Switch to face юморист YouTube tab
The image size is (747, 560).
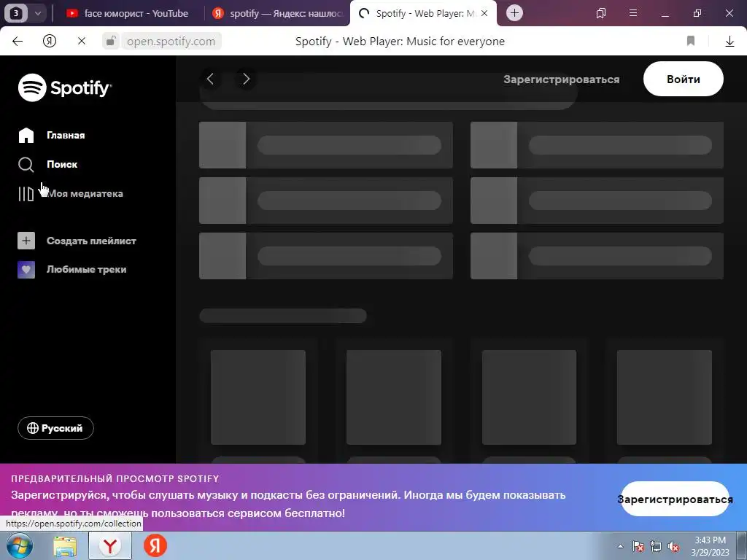click(x=128, y=13)
